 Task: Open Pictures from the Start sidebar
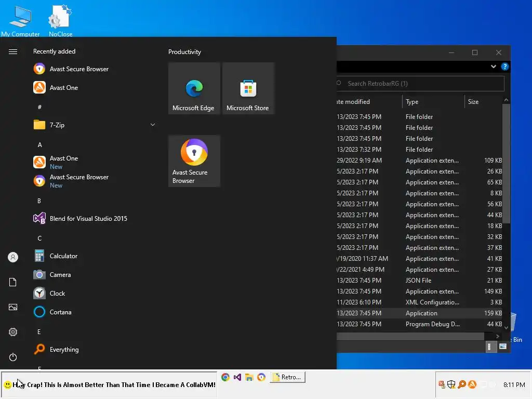13,307
